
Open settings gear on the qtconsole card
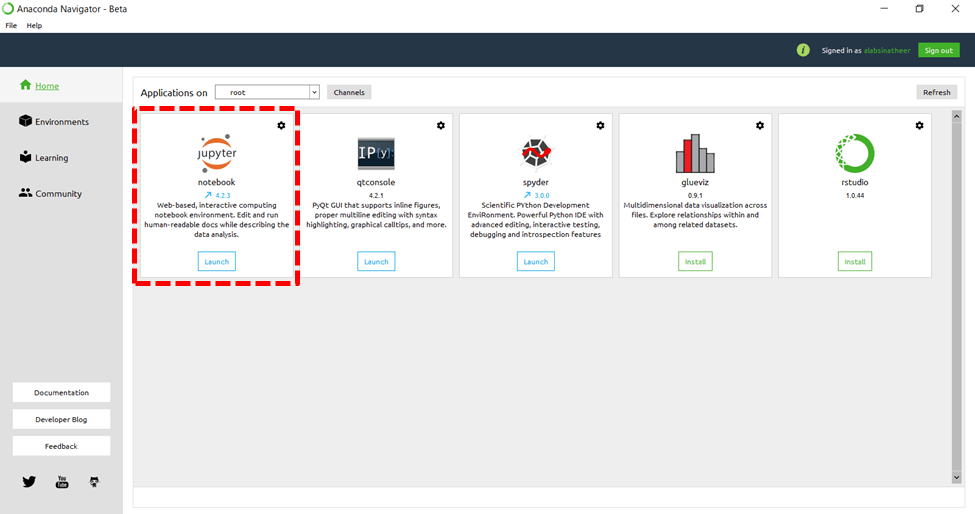[441, 126]
